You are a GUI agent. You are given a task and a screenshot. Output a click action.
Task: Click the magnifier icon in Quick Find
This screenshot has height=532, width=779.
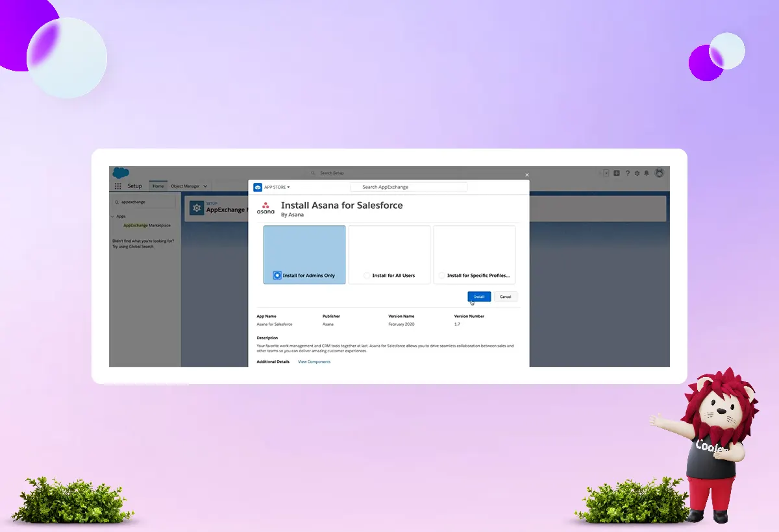pyautogui.click(x=116, y=202)
